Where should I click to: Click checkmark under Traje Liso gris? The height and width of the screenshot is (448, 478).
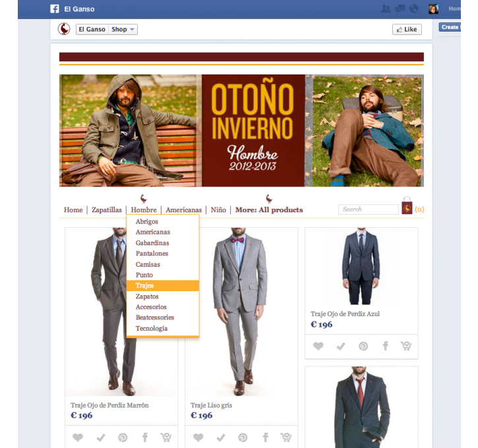pos(221,437)
